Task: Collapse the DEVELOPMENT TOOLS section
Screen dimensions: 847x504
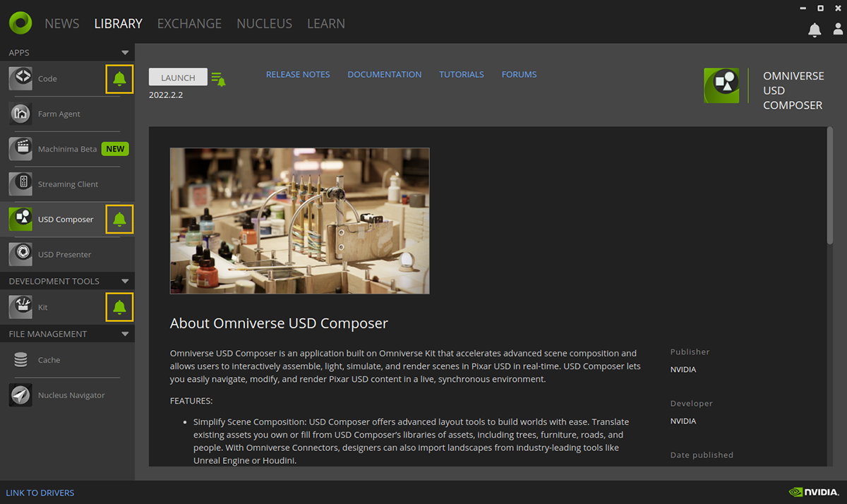Action: coord(126,281)
